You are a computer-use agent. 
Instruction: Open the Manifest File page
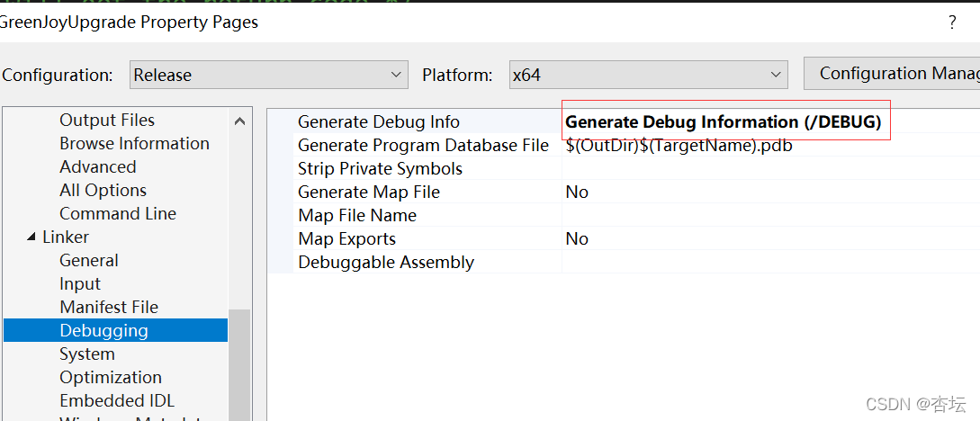[109, 308]
